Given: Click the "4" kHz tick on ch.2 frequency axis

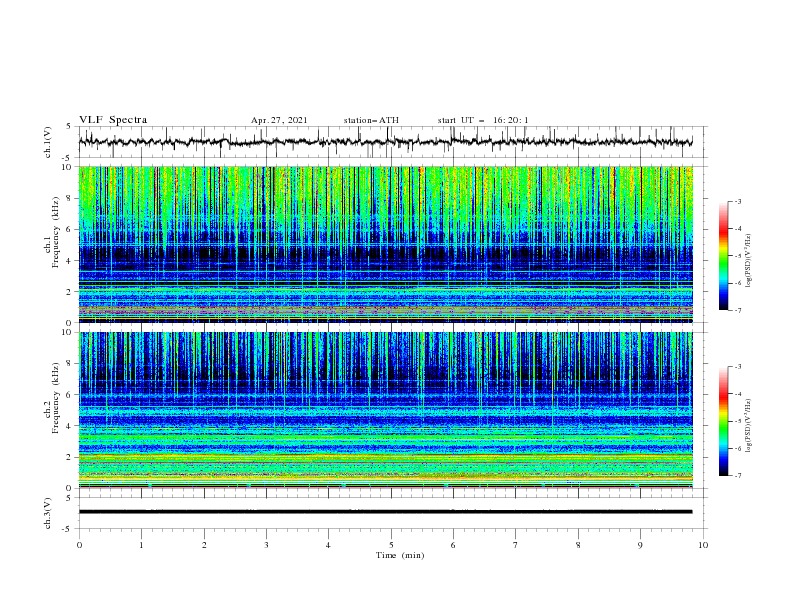Looking at the screenshot, I should point(70,426).
